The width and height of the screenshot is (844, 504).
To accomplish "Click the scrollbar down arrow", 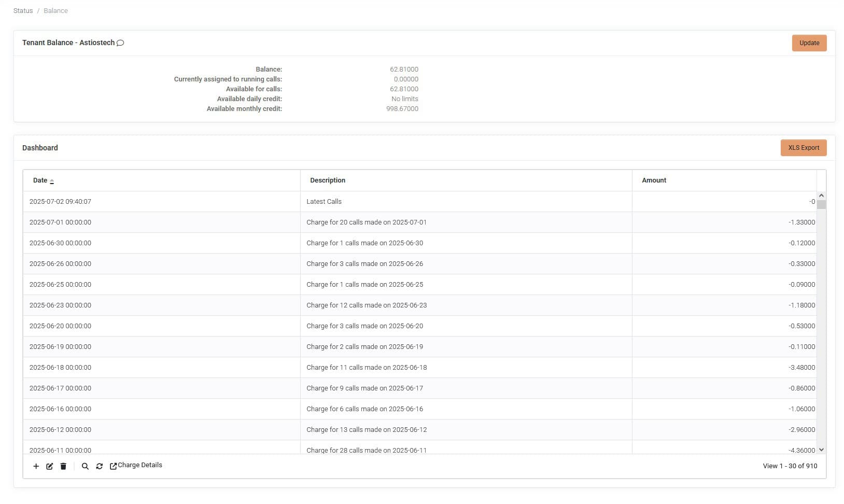I will tap(821, 450).
